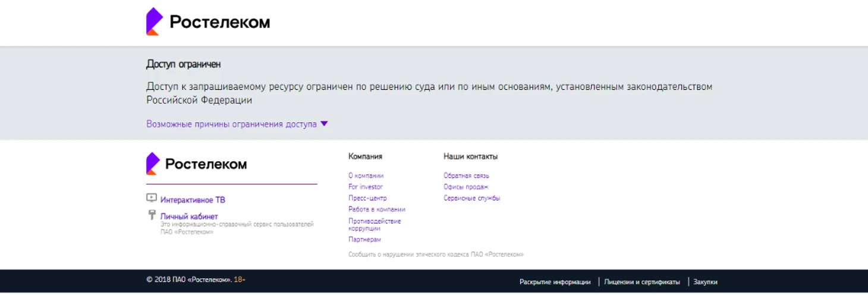Click the Rostelecom logo in the header
This screenshot has height=295, width=868.
click(x=207, y=22)
